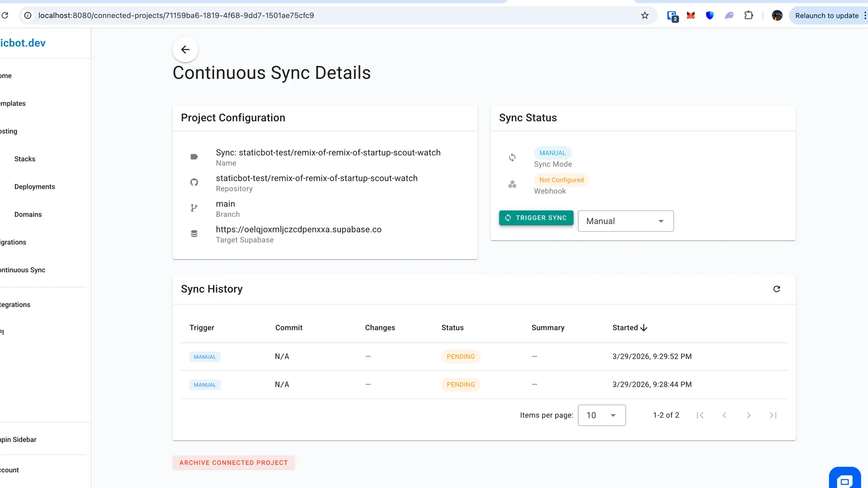Click the browser address bar URL

point(176,16)
